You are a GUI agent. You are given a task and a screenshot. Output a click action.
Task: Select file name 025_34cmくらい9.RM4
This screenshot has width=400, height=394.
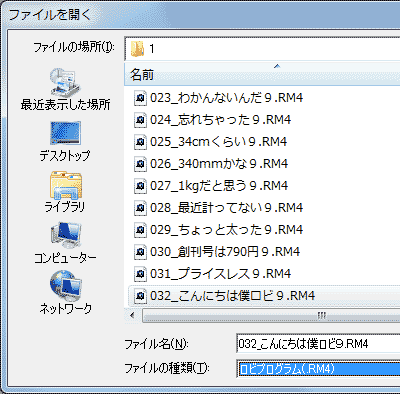tap(218, 142)
